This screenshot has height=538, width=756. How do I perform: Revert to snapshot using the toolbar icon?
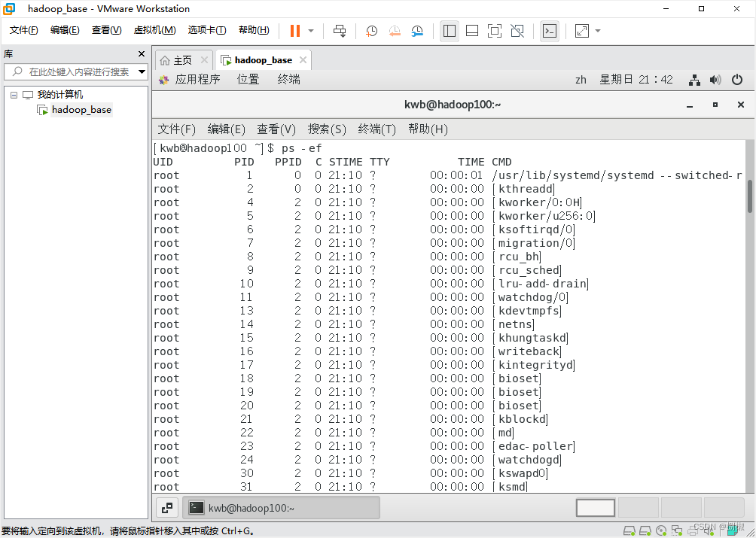(x=395, y=31)
